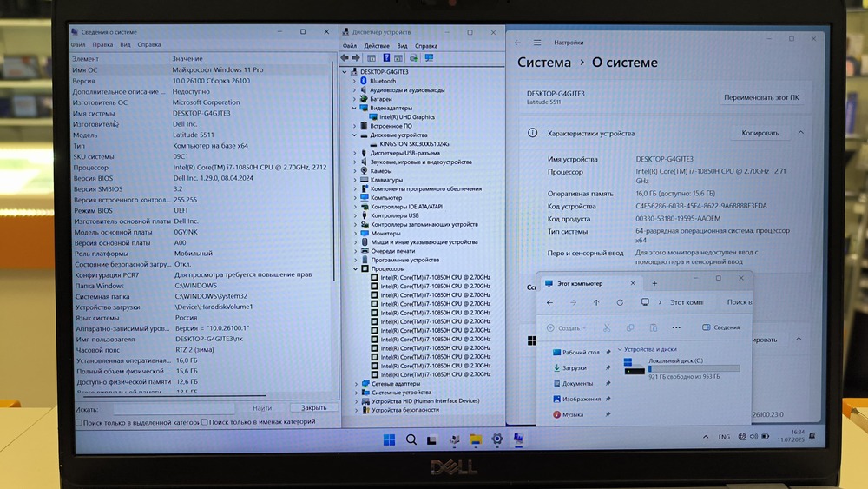Open File Explorer from the taskbar

476,439
